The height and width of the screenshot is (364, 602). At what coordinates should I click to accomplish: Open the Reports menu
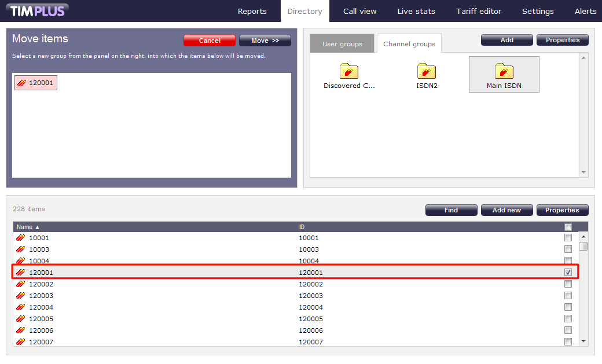point(252,11)
